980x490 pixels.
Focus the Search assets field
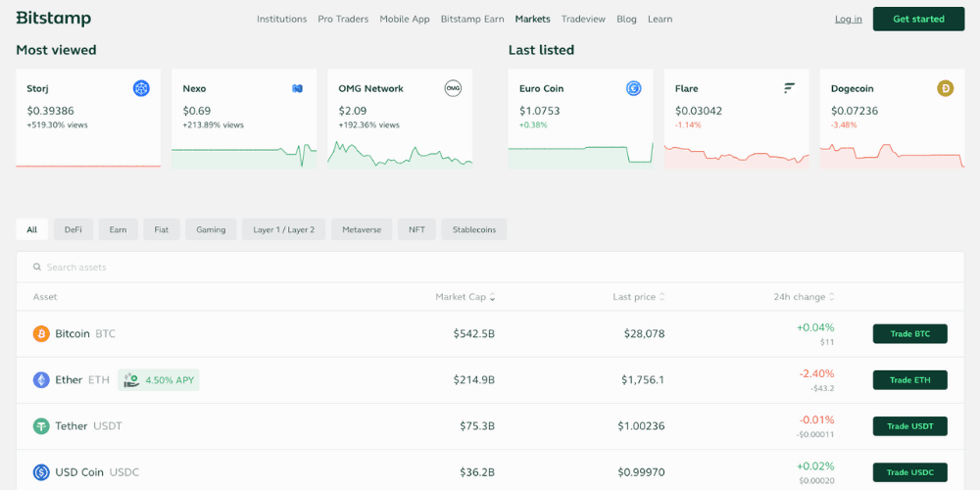pos(196,268)
